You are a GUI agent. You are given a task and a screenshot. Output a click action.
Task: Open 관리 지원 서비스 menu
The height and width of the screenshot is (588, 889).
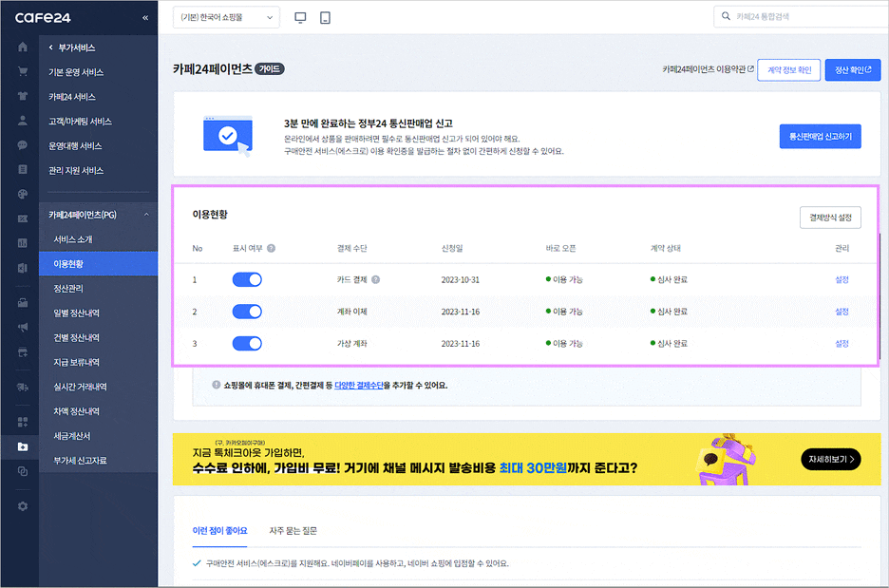coord(76,171)
